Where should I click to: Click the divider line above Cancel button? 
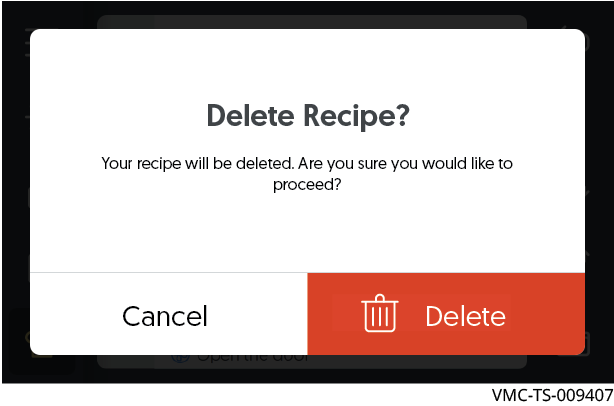pyautogui.click(x=169, y=272)
